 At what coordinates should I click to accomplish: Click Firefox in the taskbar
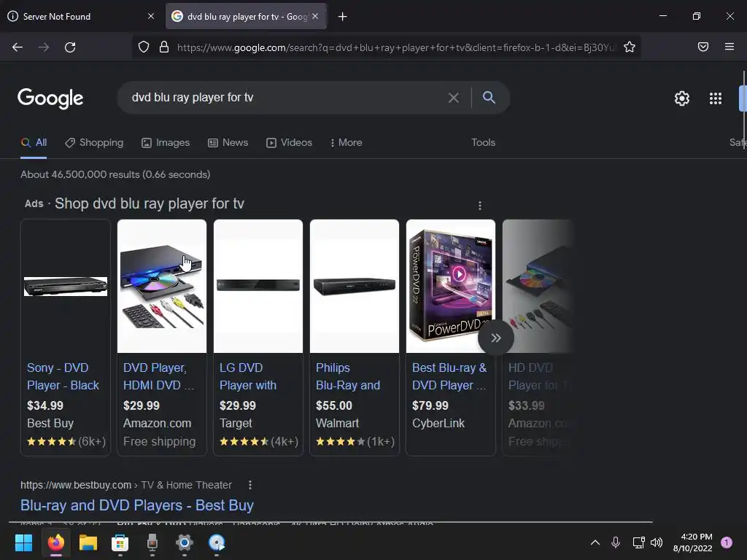point(55,542)
